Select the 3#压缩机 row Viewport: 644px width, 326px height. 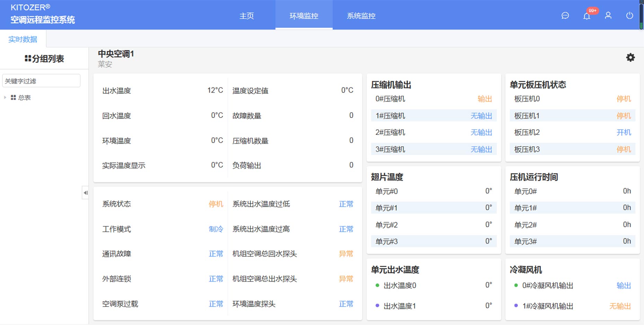(x=434, y=149)
